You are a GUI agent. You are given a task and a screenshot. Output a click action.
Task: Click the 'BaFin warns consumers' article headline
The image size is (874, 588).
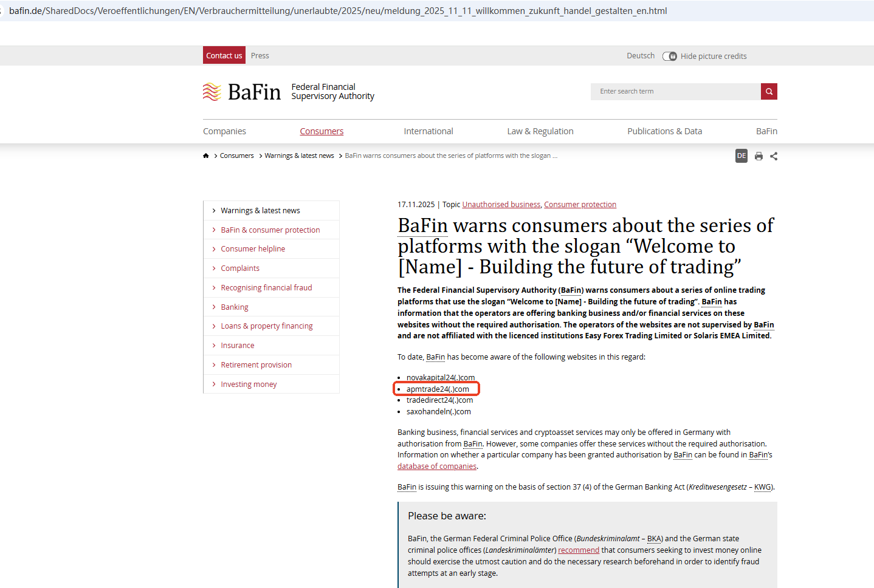586,246
